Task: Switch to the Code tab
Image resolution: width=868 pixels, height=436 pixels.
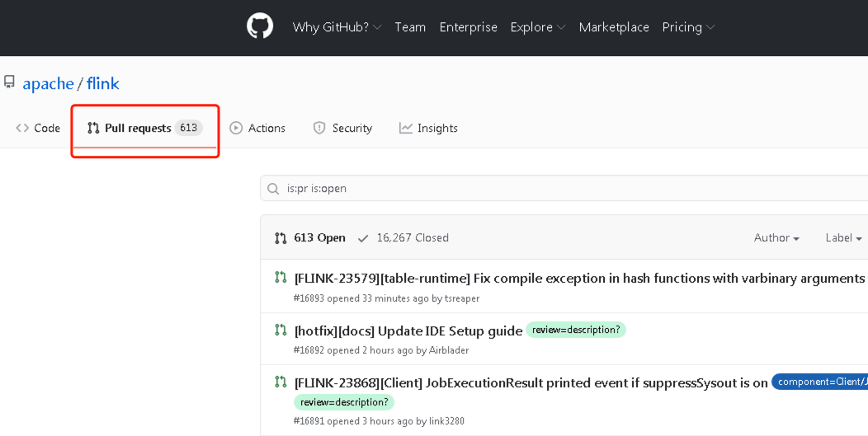Action: (x=38, y=128)
